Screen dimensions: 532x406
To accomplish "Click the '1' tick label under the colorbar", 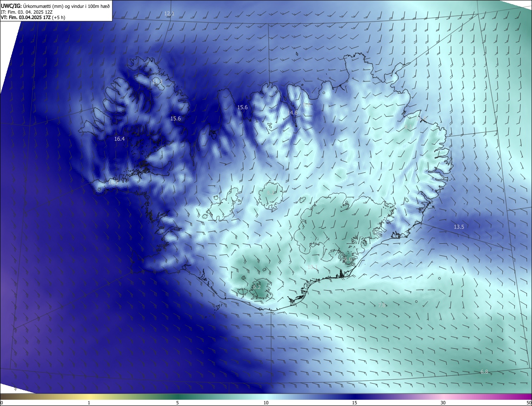I will coord(89,403).
